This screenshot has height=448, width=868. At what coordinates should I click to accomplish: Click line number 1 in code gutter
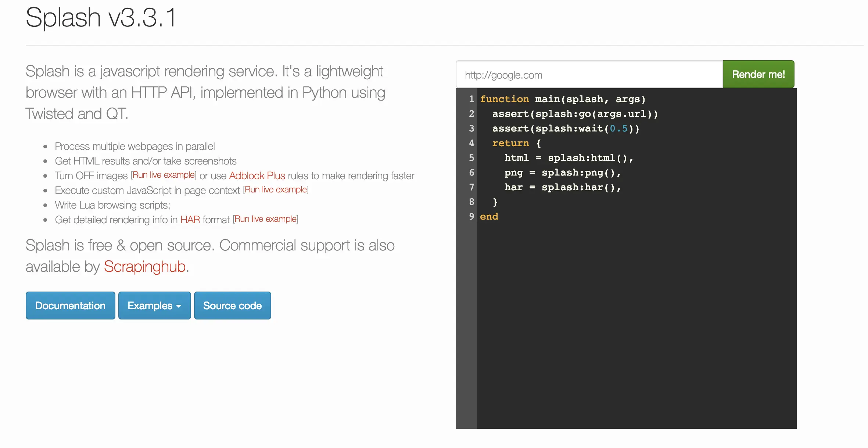pyautogui.click(x=471, y=99)
